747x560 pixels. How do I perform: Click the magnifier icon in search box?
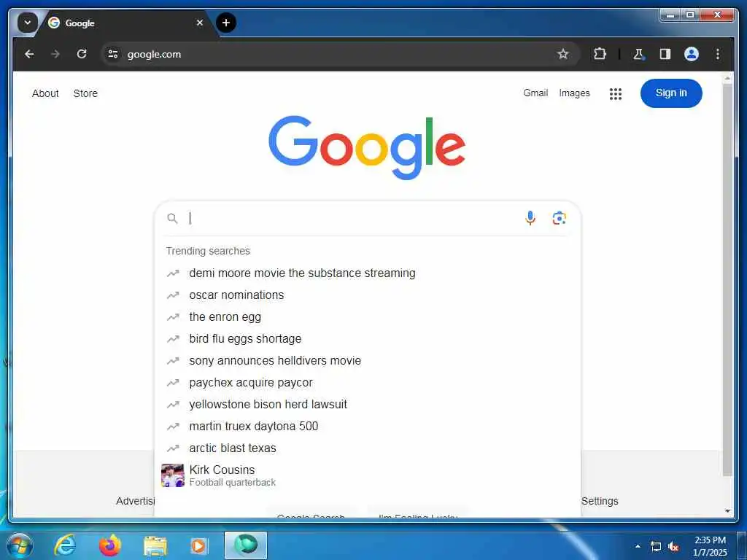point(172,219)
